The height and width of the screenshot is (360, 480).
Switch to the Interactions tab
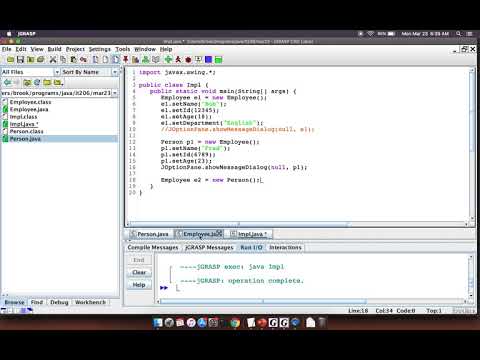pos(285,247)
